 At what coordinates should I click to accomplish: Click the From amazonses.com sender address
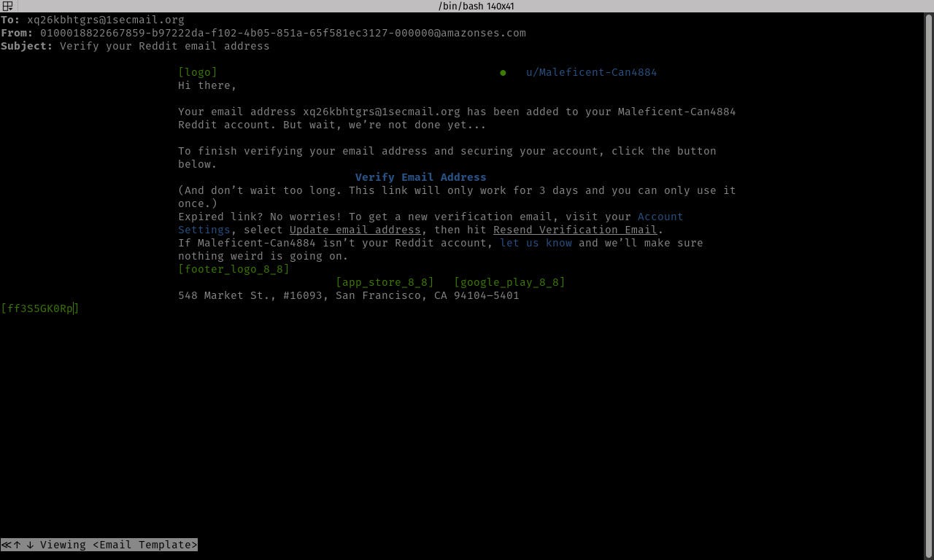[x=282, y=33]
